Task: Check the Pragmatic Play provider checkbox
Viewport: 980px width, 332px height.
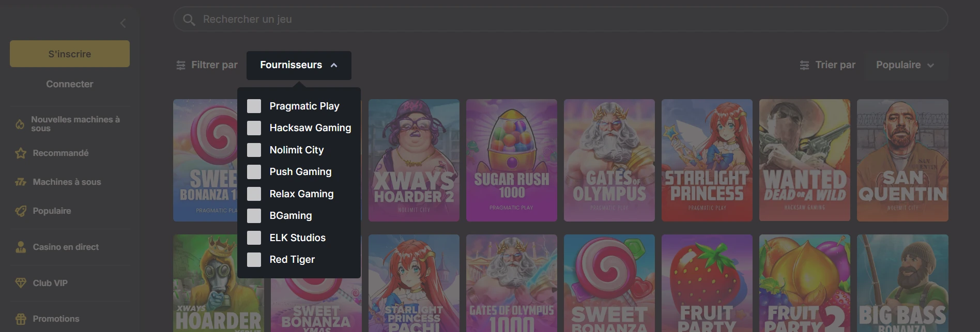Action: pyautogui.click(x=254, y=106)
